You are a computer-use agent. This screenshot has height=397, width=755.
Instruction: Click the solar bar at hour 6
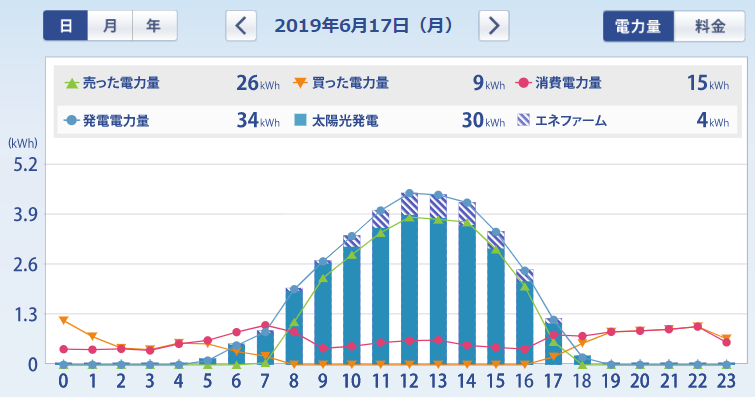click(236, 355)
